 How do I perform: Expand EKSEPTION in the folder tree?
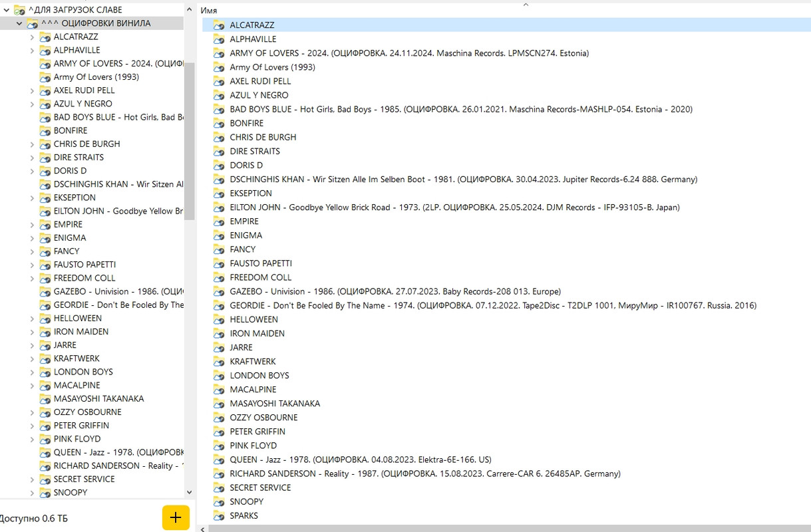(x=32, y=198)
